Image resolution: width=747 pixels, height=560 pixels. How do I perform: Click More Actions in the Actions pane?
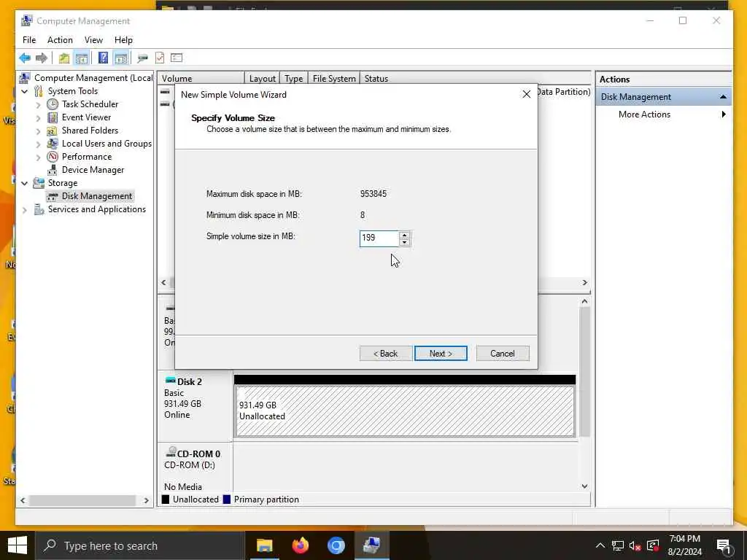[644, 114]
